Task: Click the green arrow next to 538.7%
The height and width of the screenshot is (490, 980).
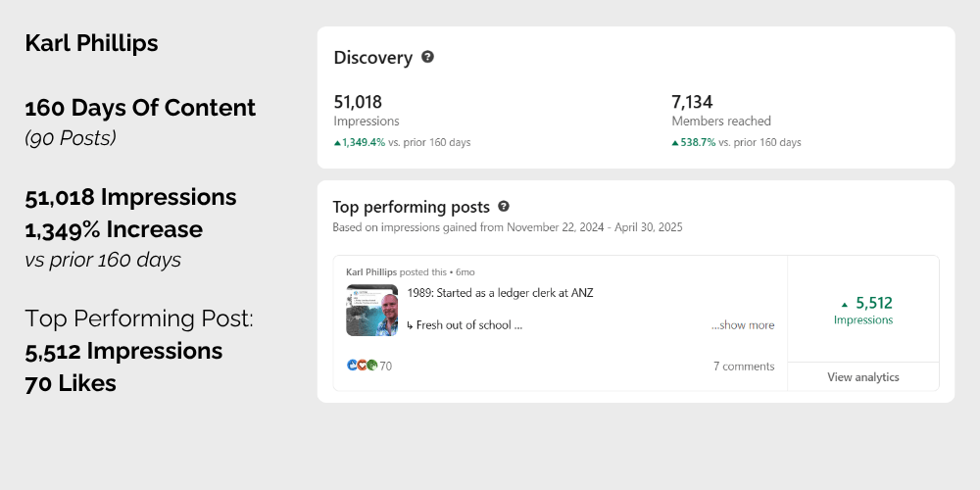Action: [x=675, y=142]
